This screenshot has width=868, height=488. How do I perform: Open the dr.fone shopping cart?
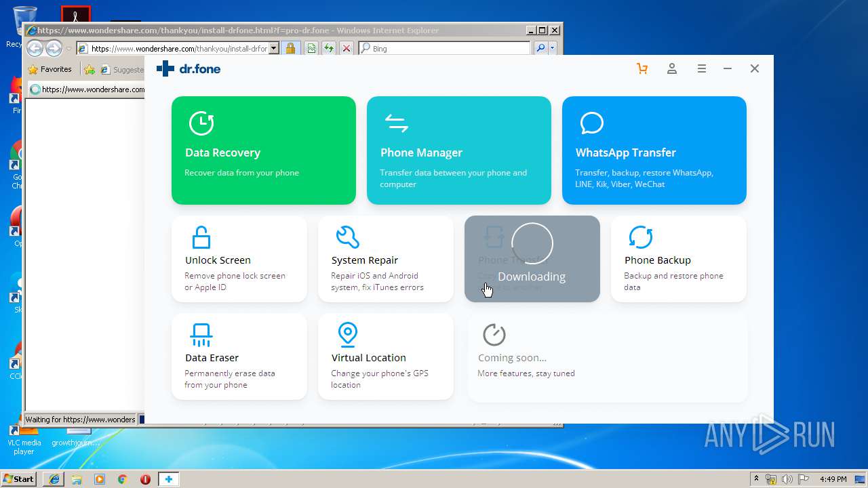[642, 68]
